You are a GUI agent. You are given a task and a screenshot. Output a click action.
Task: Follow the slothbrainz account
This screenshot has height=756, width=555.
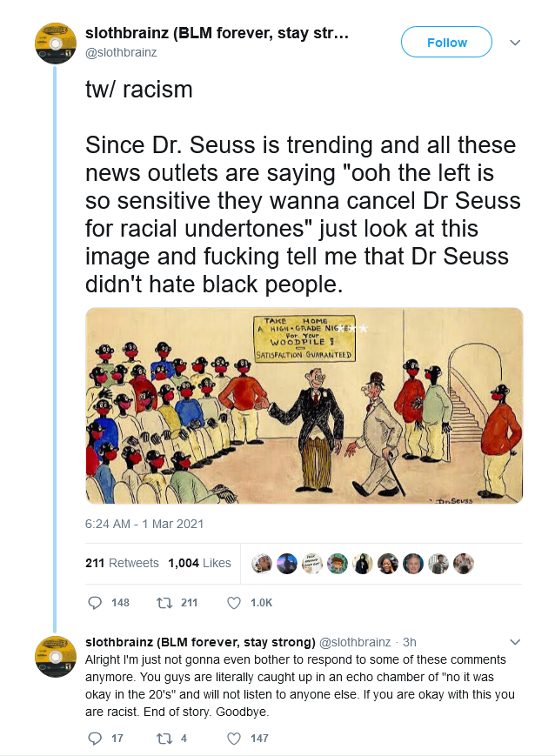click(446, 43)
